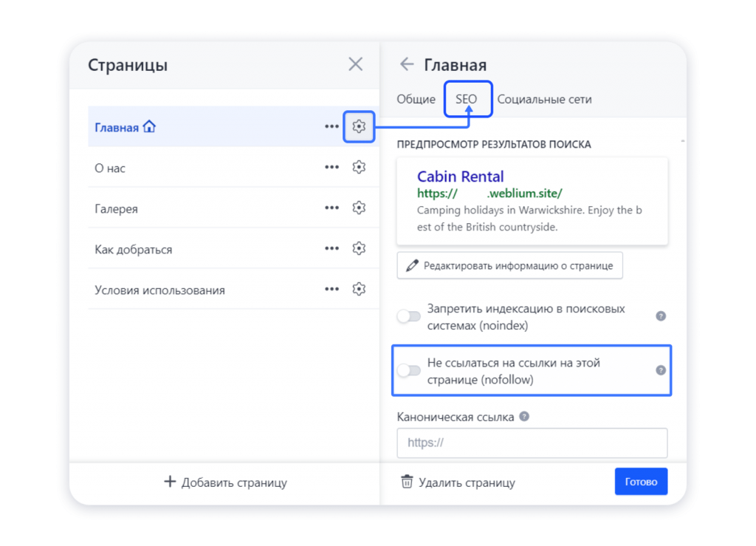The height and width of the screenshot is (546, 756).
Task: Click gear icon next to О нас
Action: pyautogui.click(x=359, y=168)
